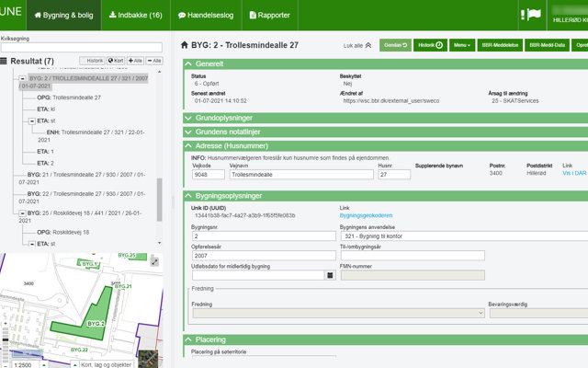Expand all results with +Alle button

point(134,61)
